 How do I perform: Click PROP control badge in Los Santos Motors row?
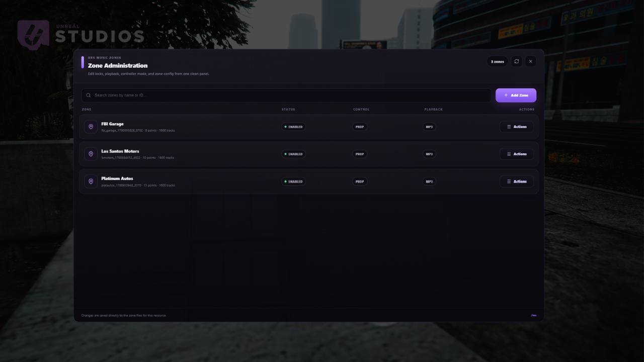[x=360, y=154]
